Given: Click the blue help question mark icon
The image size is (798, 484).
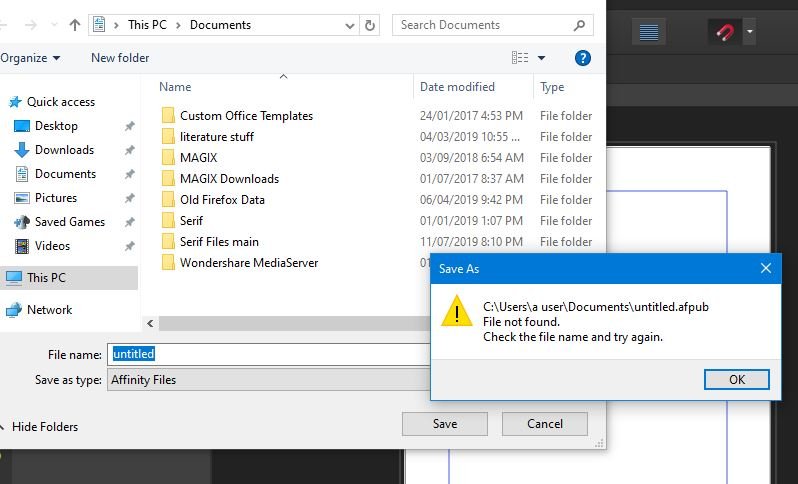Looking at the screenshot, I should click(x=582, y=58).
